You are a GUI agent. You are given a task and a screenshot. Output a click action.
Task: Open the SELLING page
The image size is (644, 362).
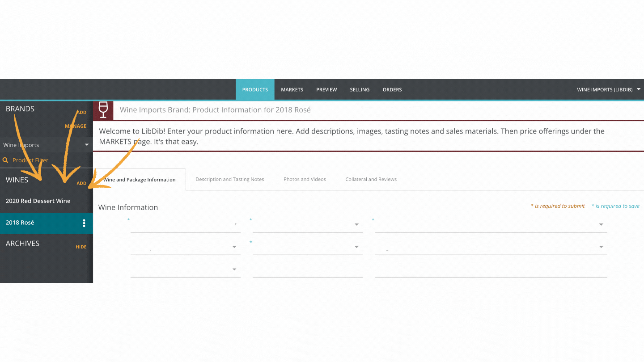coord(360,89)
